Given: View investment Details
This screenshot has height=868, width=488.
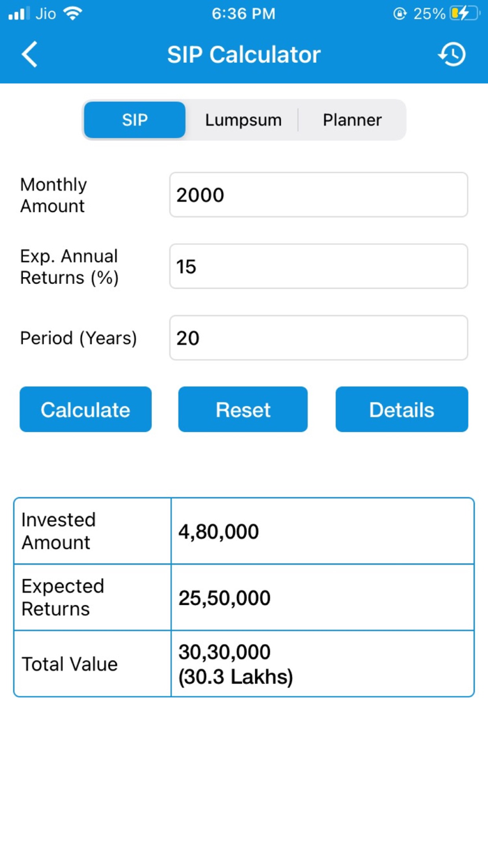Looking at the screenshot, I should [401, 410].
